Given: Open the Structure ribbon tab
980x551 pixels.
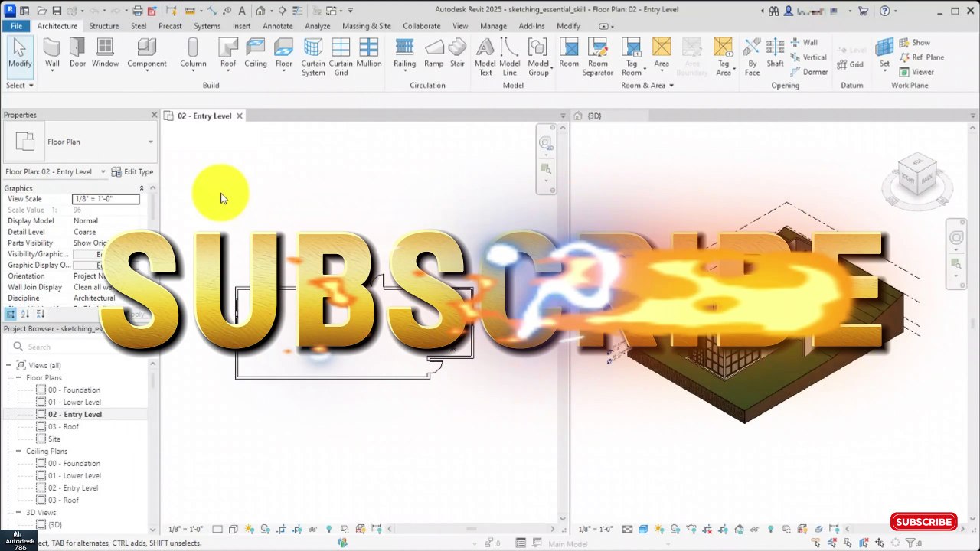Looking at the screenshot, I should pyautogui.click(x=104, y=26).
